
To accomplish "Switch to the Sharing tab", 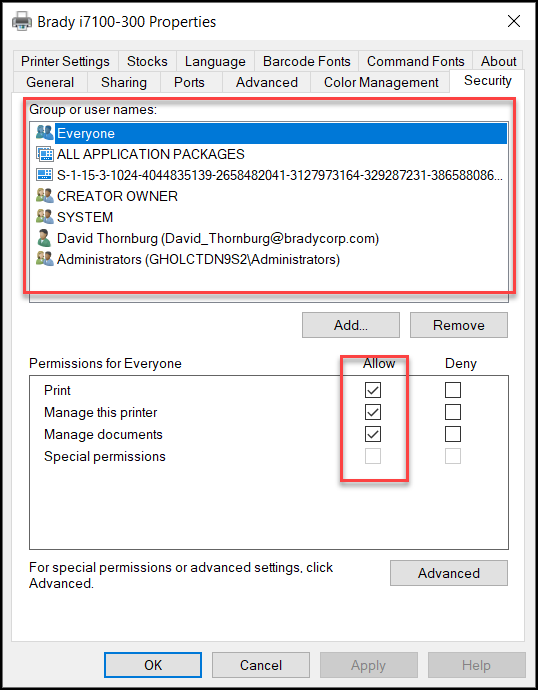I will pos(124,82).
